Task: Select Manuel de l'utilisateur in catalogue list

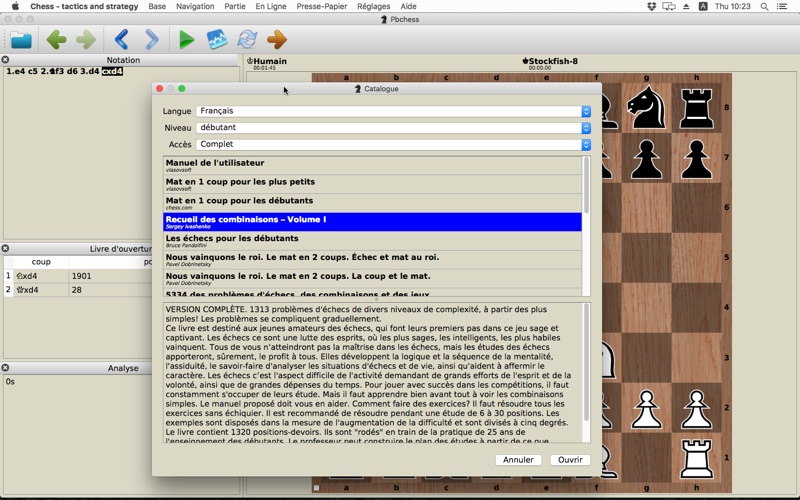Action: 372,165
